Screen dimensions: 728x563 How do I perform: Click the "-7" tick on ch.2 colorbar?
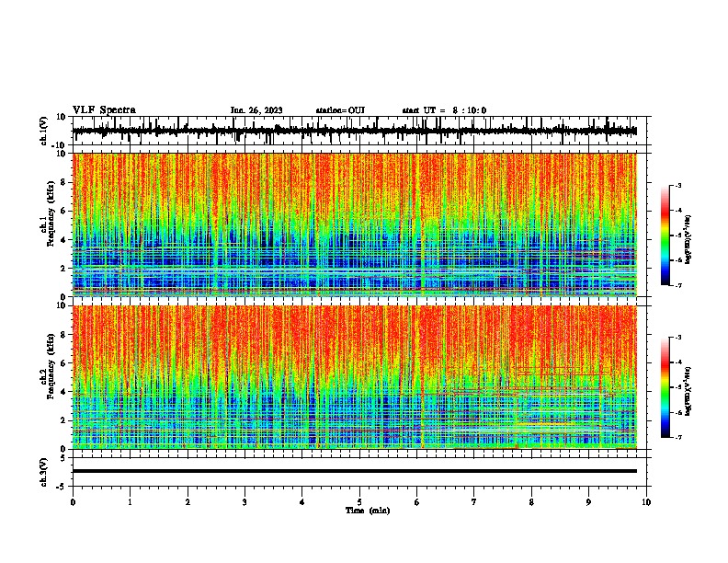click(678, 437)
